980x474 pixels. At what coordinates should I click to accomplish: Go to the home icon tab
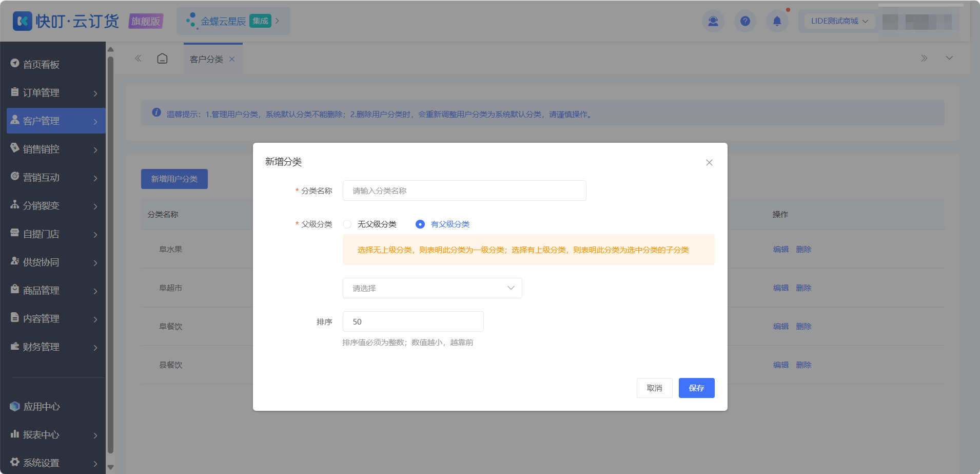click(x=162, y=59)
